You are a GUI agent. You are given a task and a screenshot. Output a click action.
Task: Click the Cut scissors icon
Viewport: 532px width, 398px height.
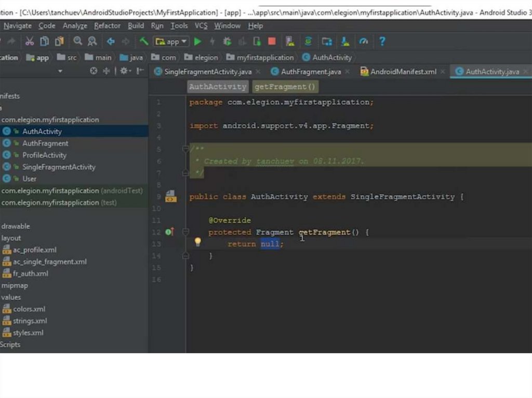30,42
